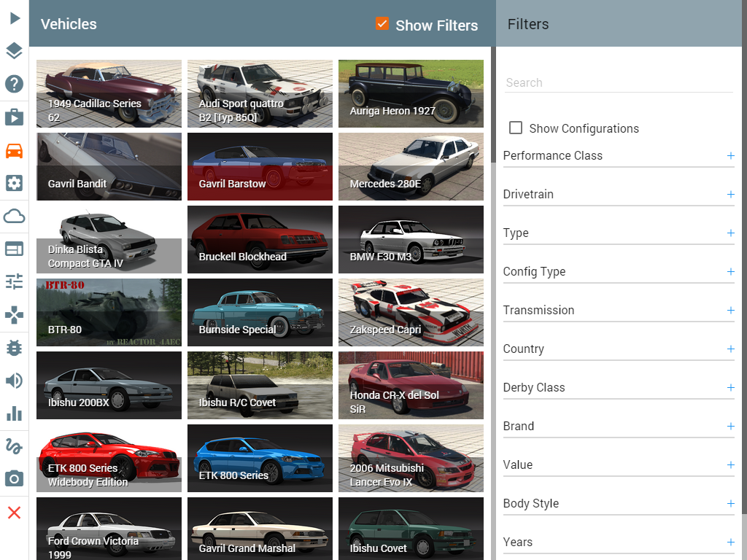Open the camera photo mode icon
The width and height of the screenshot is (747, 560).
(x=15, y=478)
